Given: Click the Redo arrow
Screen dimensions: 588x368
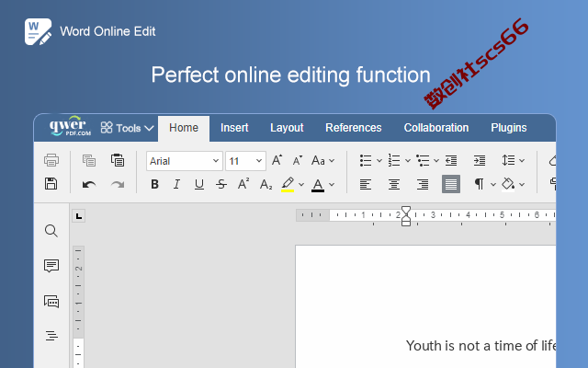Looking at the screenshot, I should 118,184.
